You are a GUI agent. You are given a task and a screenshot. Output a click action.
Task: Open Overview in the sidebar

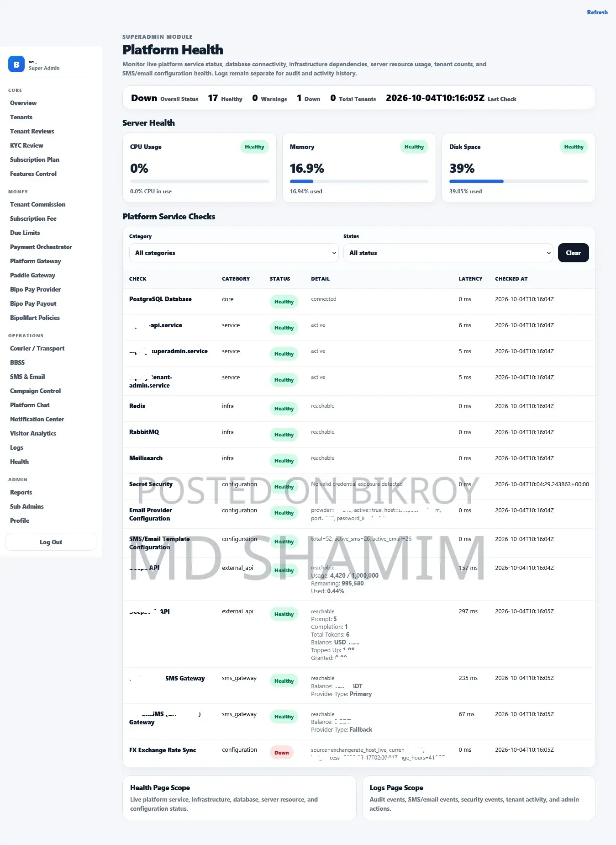point(23,103)
